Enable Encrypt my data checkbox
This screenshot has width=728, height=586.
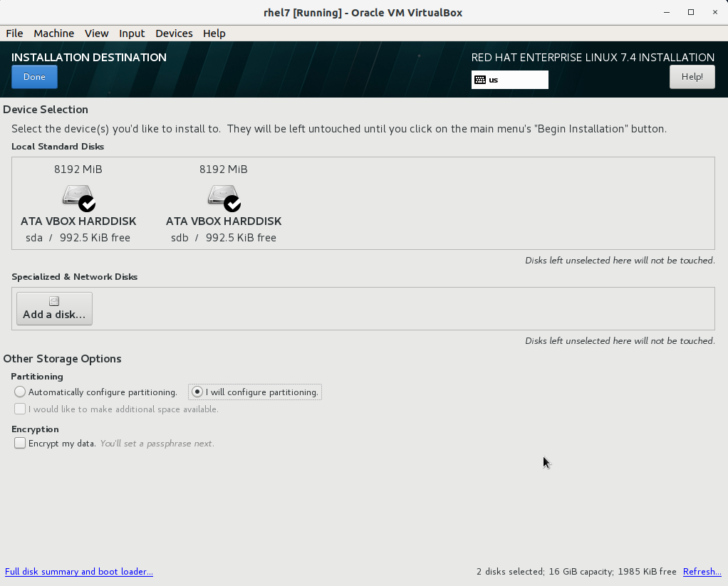(19, 443)
